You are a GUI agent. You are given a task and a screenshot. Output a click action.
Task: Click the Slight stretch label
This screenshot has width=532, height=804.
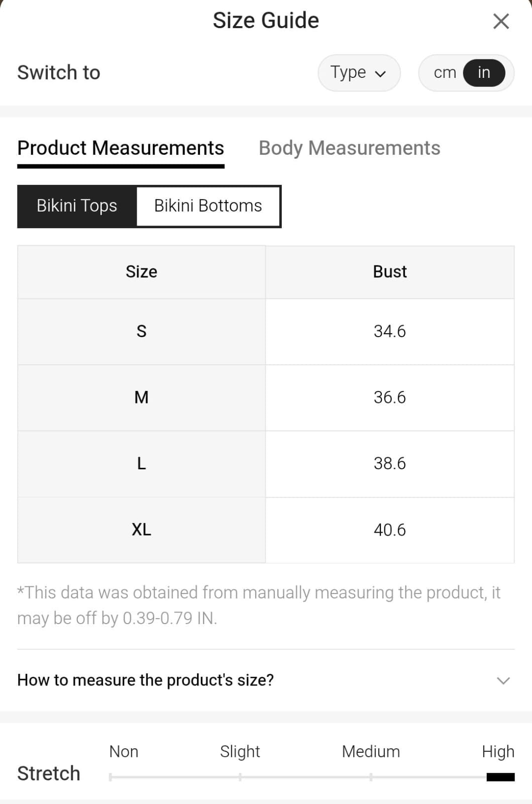tap(240, 752)
